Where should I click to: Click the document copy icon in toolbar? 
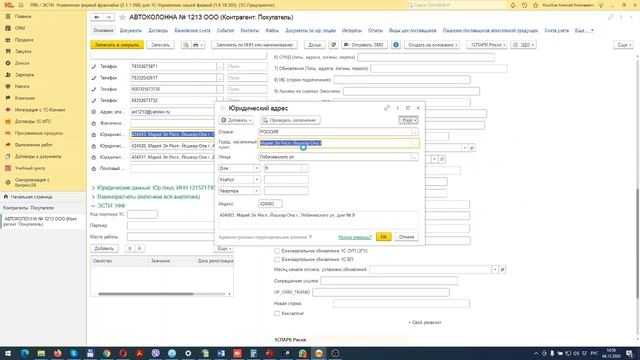coord(186,45)
